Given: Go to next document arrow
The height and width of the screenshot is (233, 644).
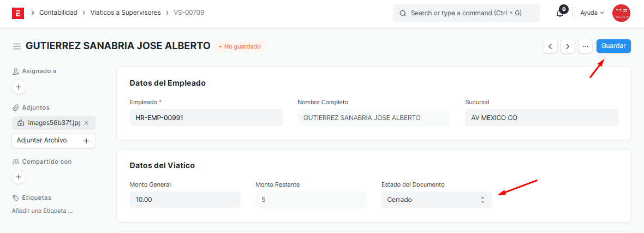Looking at the screenshot, I should click(x=568, y=46).
